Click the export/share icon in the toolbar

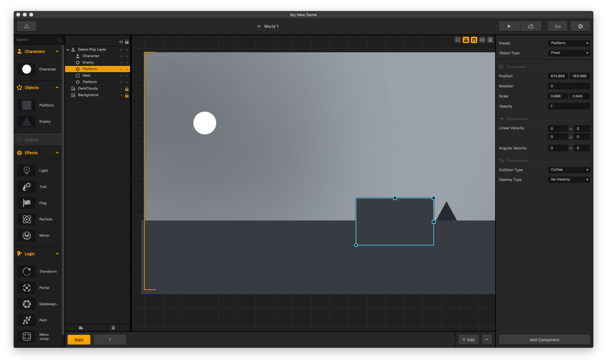pyautogui.click(x=531, y=26)
